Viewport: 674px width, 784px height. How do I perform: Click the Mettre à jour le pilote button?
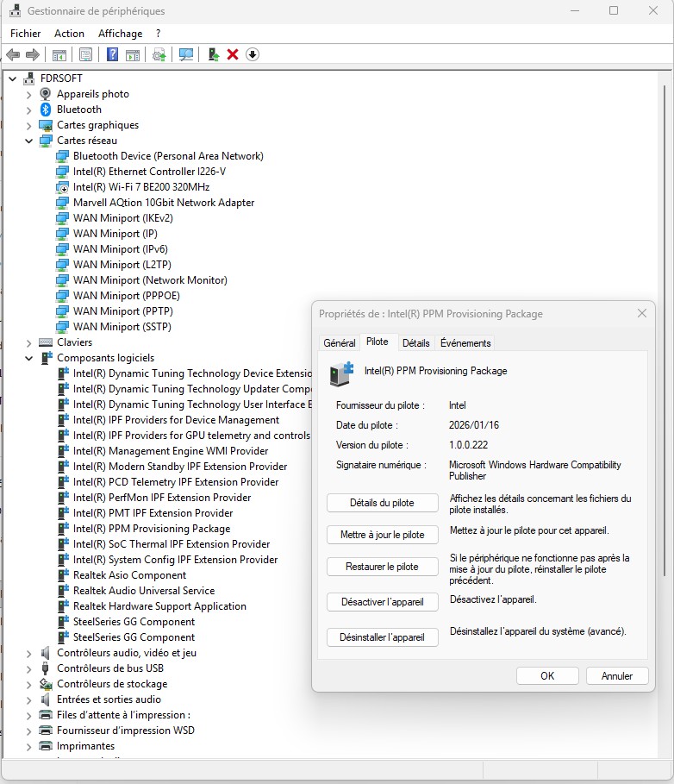tap(383, 535)
